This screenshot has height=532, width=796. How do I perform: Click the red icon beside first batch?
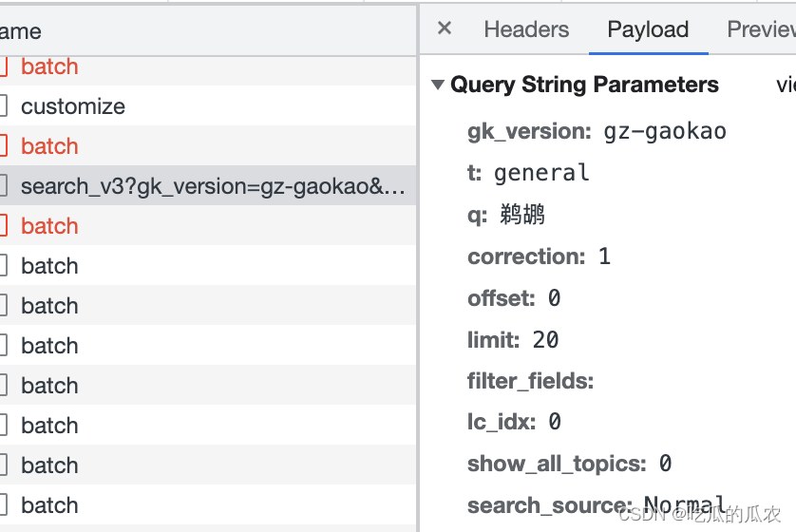3,66
